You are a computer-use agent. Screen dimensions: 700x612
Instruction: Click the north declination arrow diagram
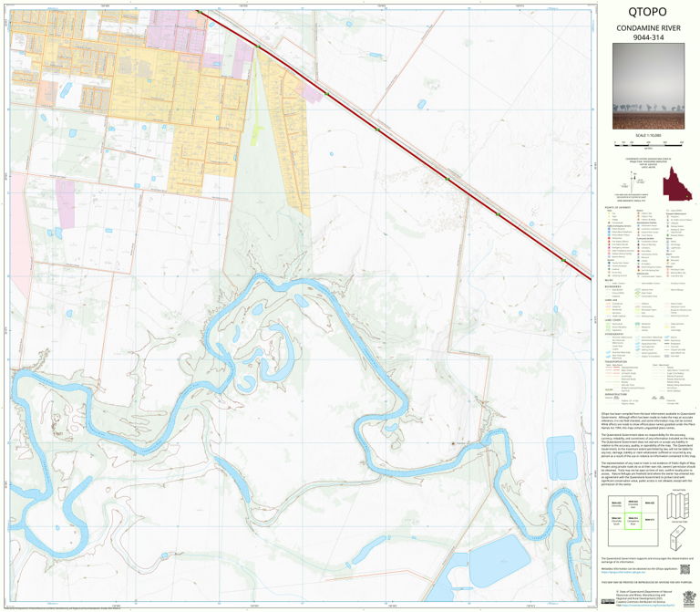pos(633,183)
